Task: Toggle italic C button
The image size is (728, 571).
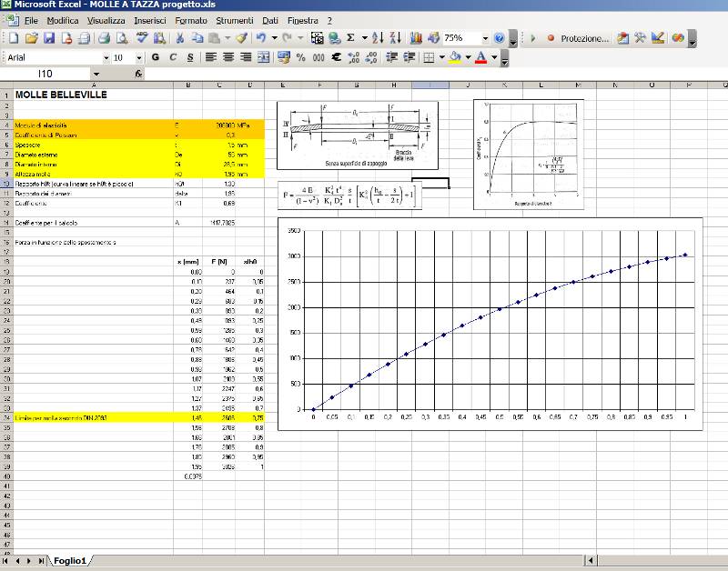Action: tap(173, 57)
